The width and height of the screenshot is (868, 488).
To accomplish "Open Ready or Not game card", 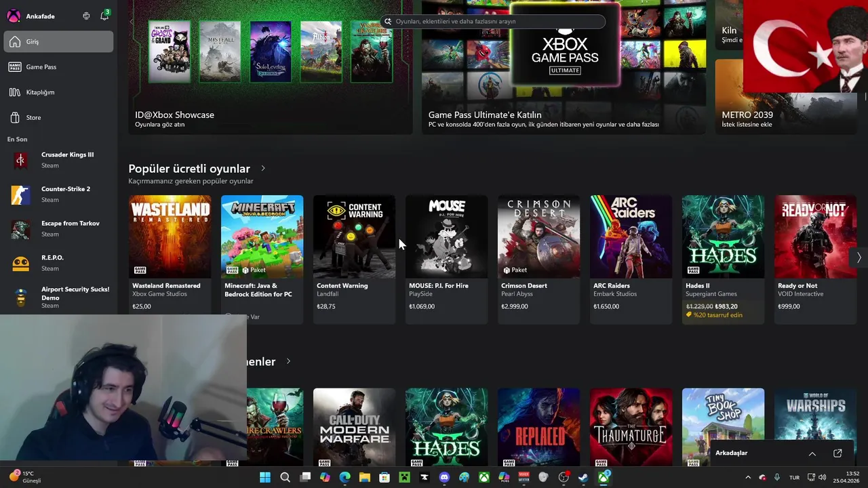I will [x=815, y=260].
